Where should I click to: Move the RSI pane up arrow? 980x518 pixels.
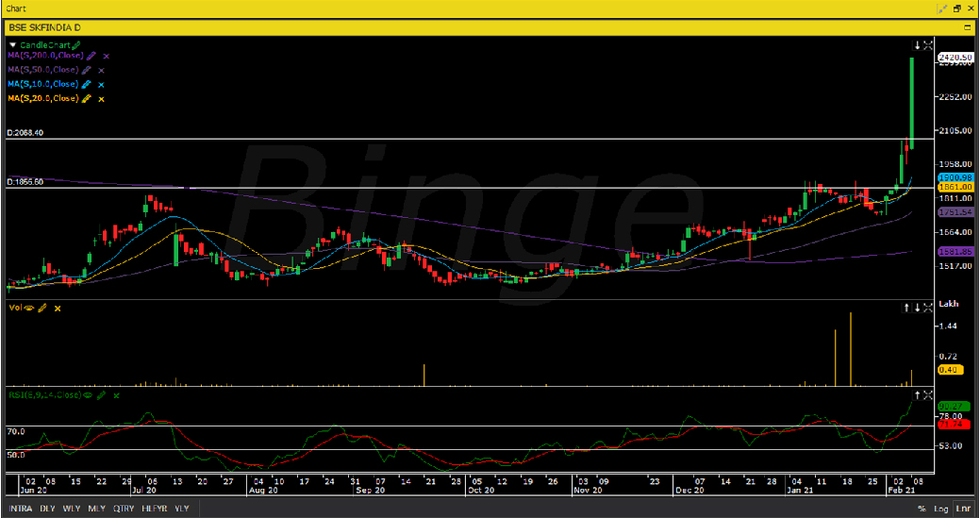tap(918, 395)
